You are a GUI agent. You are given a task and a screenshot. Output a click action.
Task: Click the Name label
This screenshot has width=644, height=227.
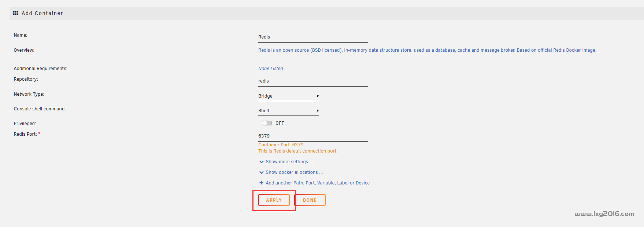21,35
